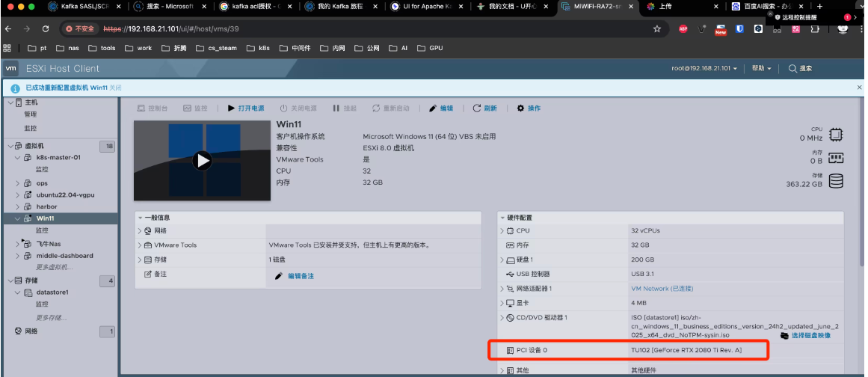Click the CD/DVD 驱动器 1 disc icon

(x=511, y=318)
